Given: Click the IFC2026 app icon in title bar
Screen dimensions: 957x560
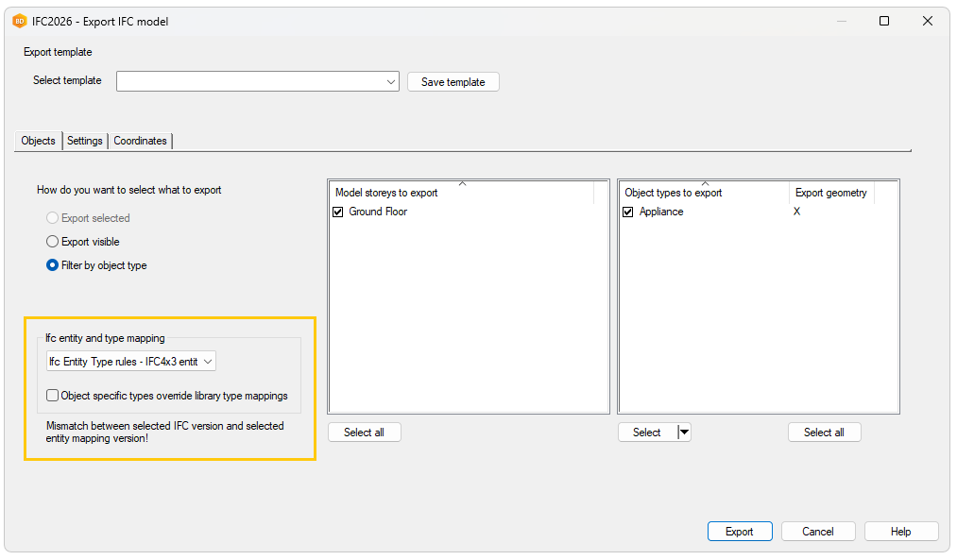Looking at the screenshot, I should pos(19,21).
